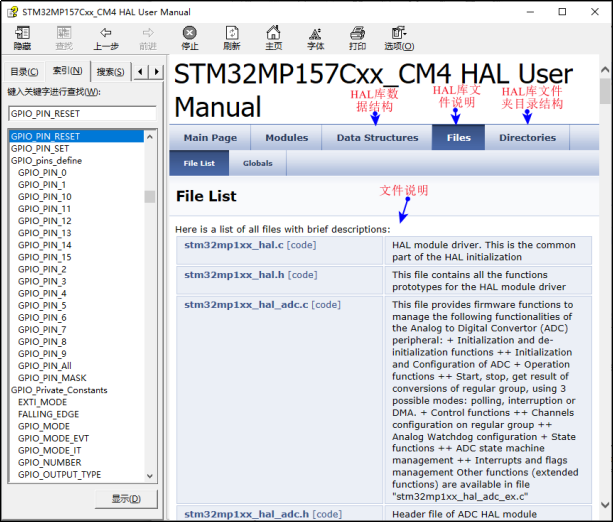Select the File List sub-tab
This screenshot has height=523, width=613.
(x=199, y=163)
